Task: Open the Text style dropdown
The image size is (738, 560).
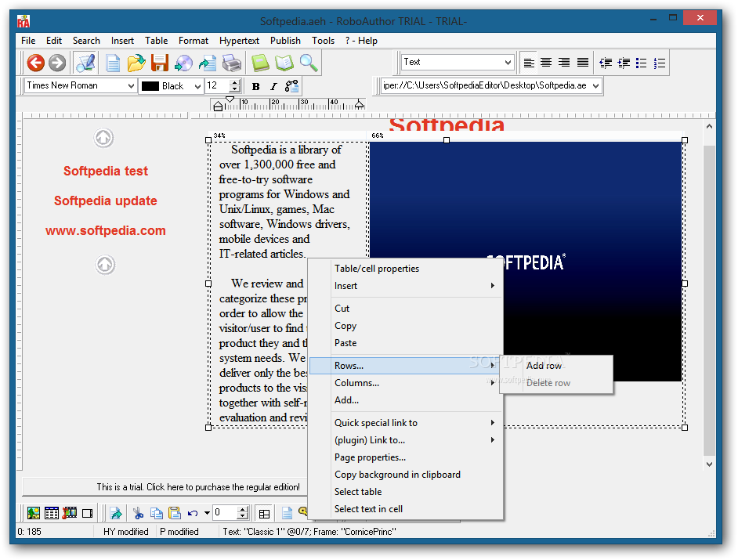Action: (508, 62)
